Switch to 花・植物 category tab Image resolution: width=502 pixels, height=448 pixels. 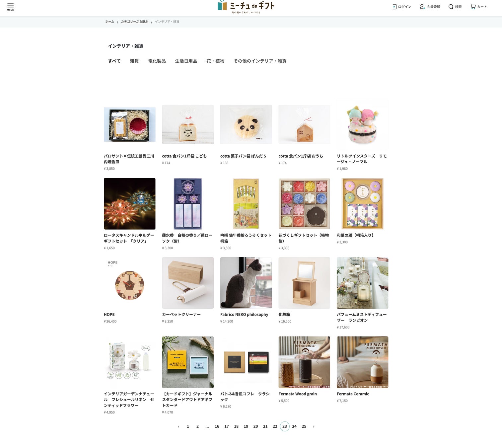pyautogui.click(x=215, y=61)
